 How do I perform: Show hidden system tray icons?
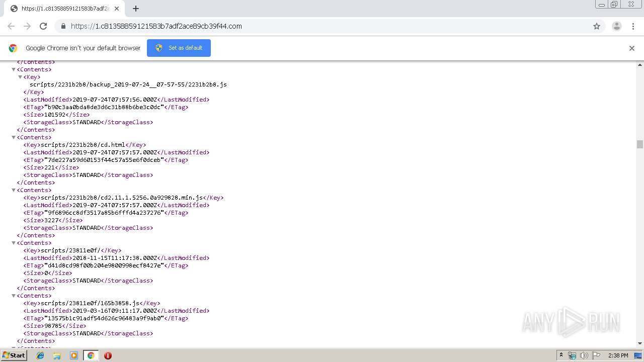[561, 355]
